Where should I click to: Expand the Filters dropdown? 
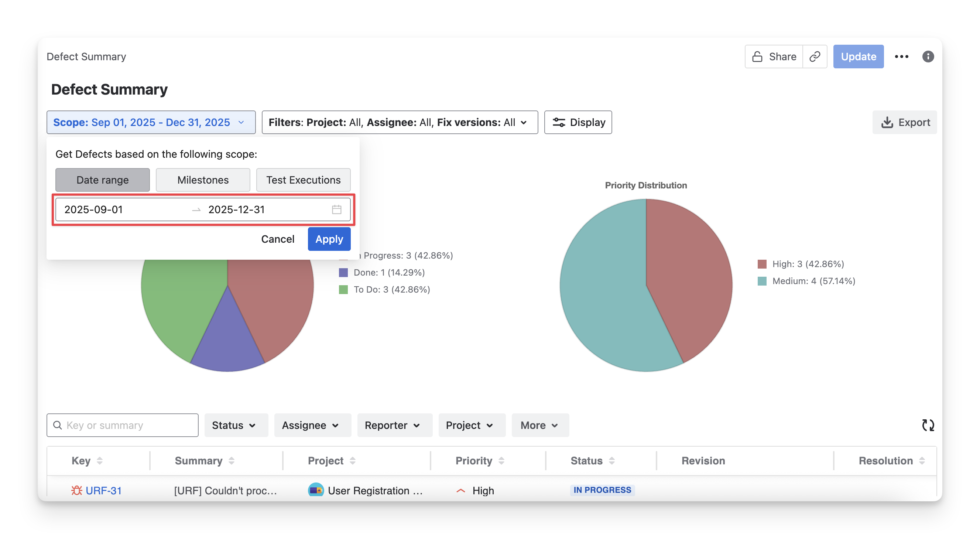[400, 122]
